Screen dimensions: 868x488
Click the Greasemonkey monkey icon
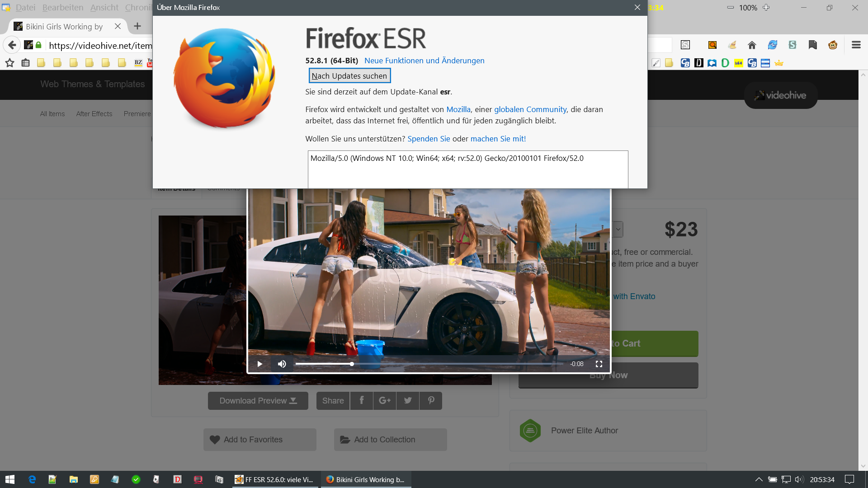tap(833, 45)
